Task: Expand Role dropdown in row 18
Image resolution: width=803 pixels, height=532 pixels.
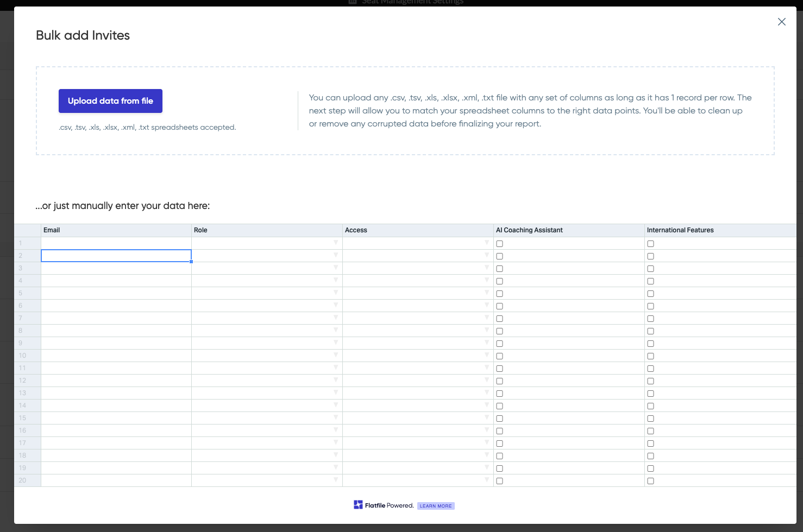Action: click(336, 455)
